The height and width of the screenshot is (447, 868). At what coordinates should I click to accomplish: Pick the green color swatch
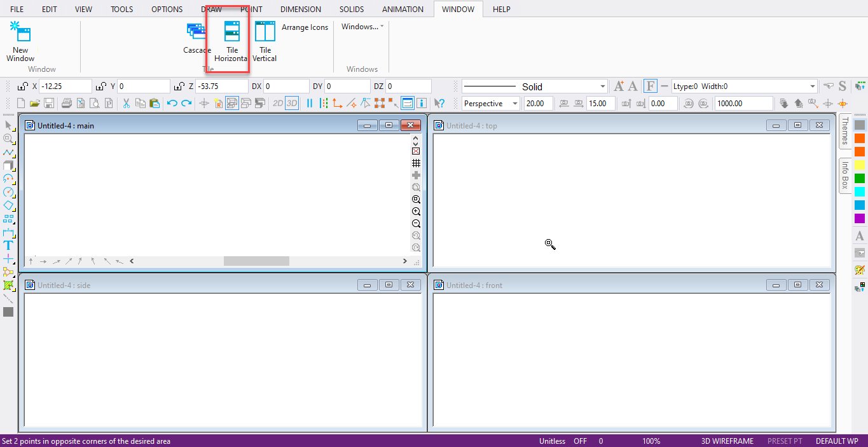click(860, 179)
